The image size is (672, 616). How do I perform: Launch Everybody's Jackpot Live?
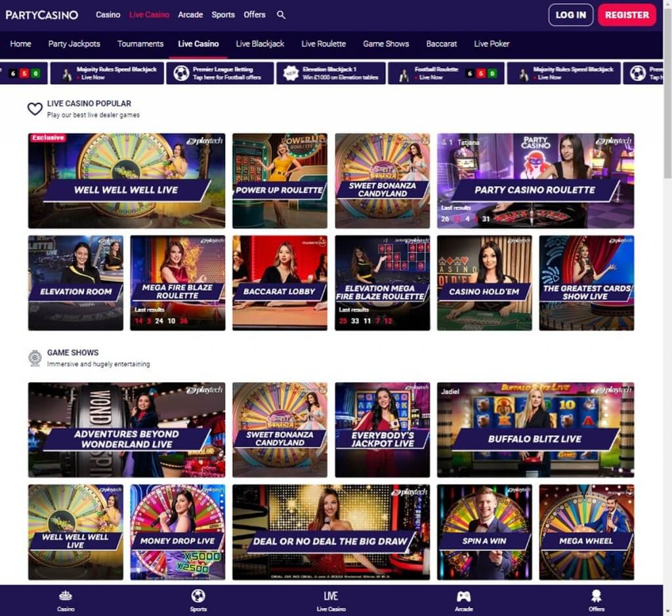pyautogui.click(x=383, y=430)
